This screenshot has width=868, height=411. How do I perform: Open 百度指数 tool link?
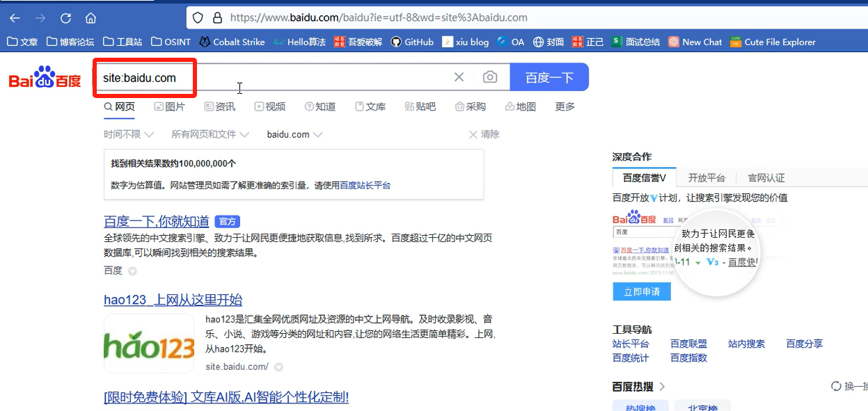pos(688,357)
